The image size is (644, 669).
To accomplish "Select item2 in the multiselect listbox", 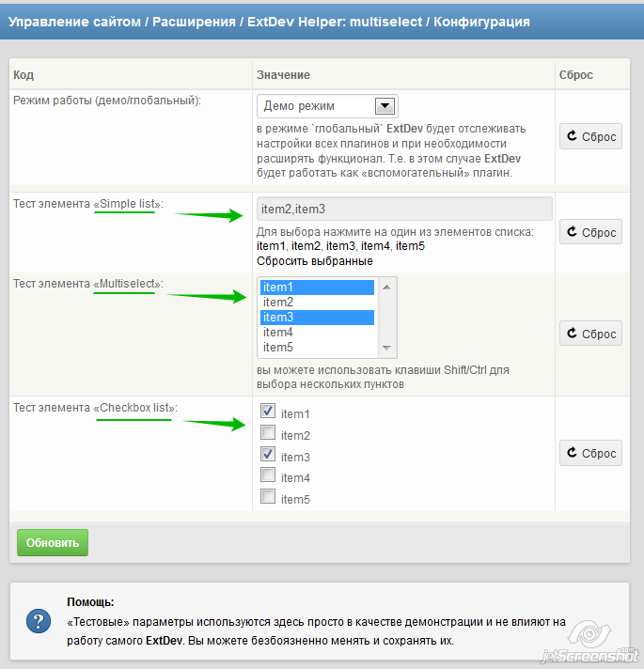I will click(317, 303).
